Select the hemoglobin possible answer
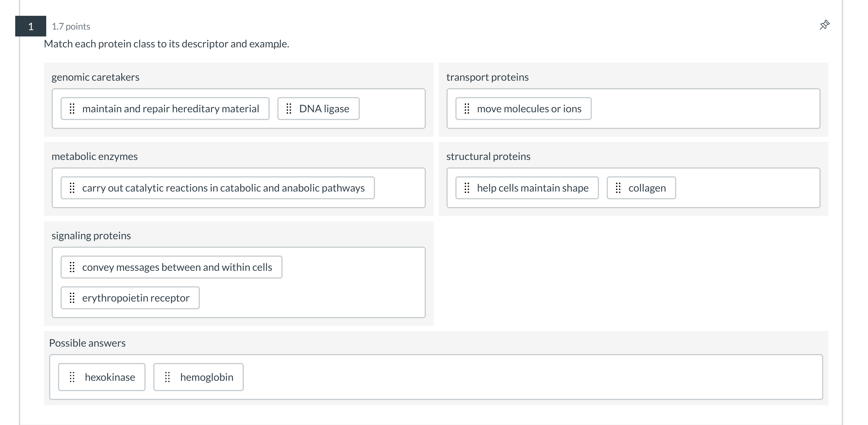 point(207,377)
